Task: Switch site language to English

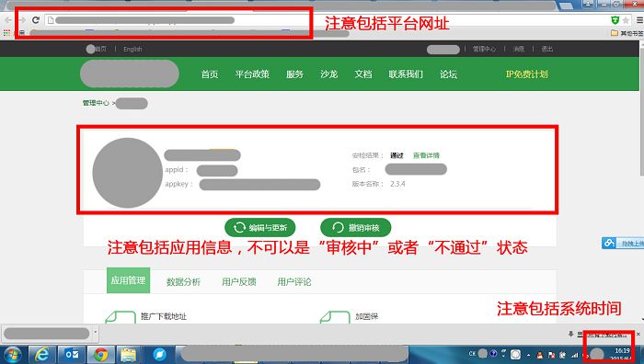Action: 132,49
